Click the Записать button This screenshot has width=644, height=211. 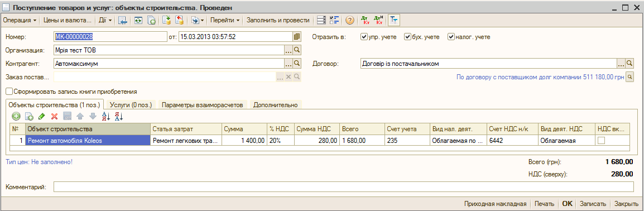click(593, 203)
